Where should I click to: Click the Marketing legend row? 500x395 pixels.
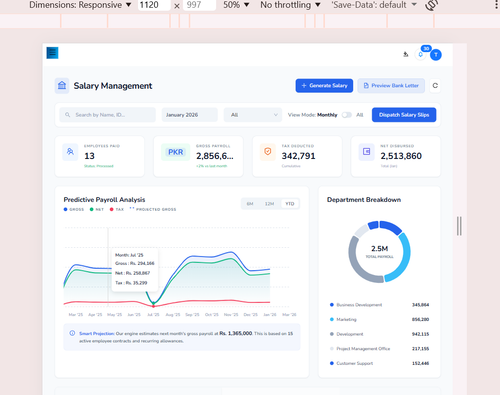click(379, 319)
